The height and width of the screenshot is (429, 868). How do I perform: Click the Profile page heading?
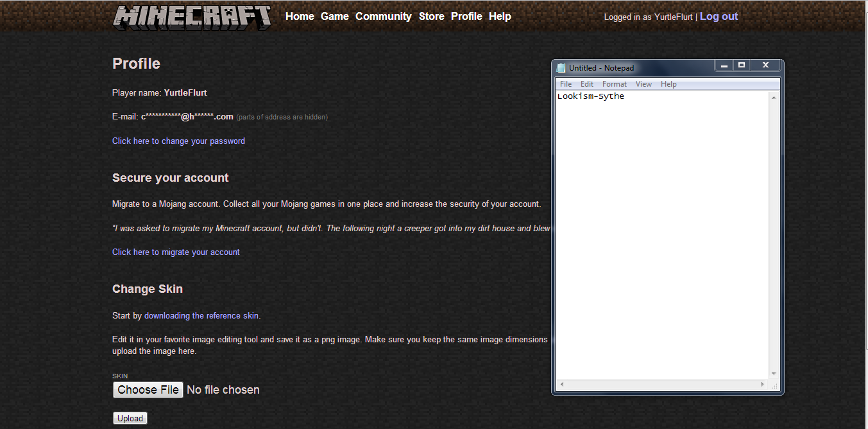[136, 64]
